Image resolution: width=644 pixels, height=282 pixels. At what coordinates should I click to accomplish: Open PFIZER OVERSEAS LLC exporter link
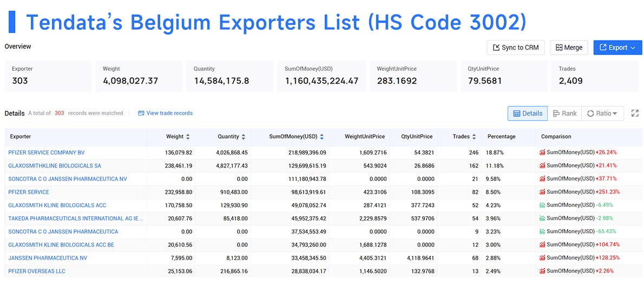coord(37,271)
